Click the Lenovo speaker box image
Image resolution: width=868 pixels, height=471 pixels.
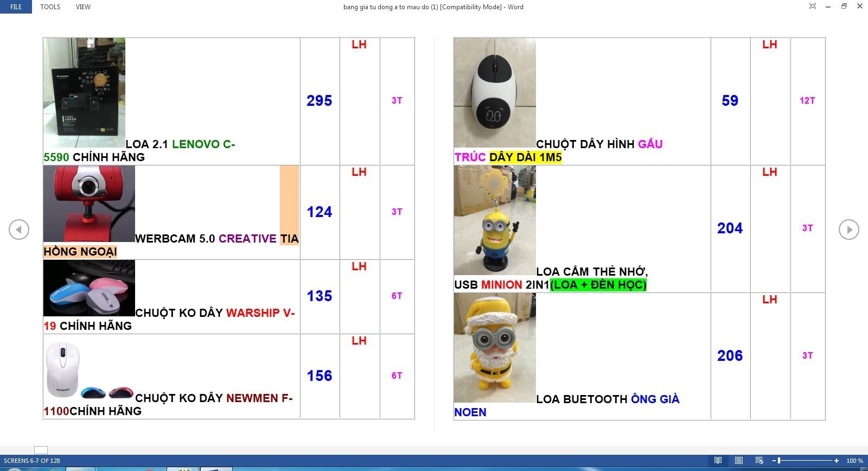pyautogui.click(x=84, y=93)
